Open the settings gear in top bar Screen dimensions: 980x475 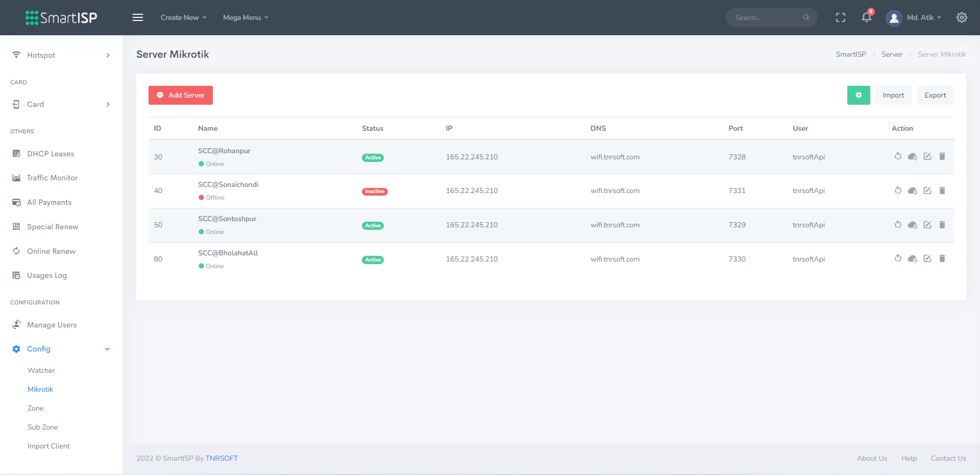pos(962,18)
